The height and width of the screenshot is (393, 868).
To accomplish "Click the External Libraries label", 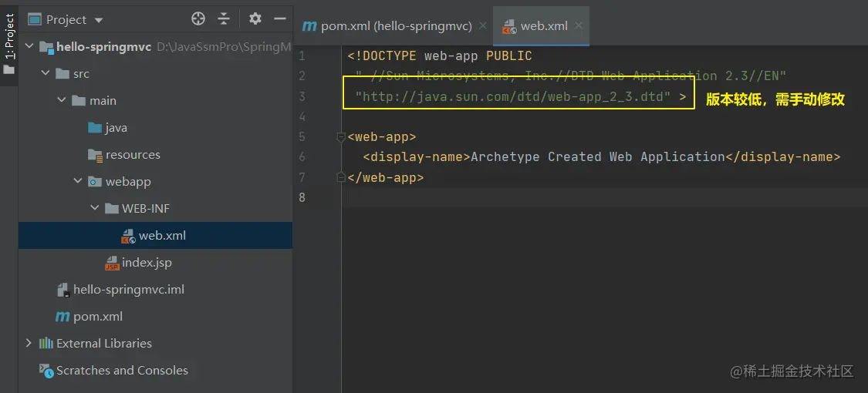I will (x=104, y=343).
